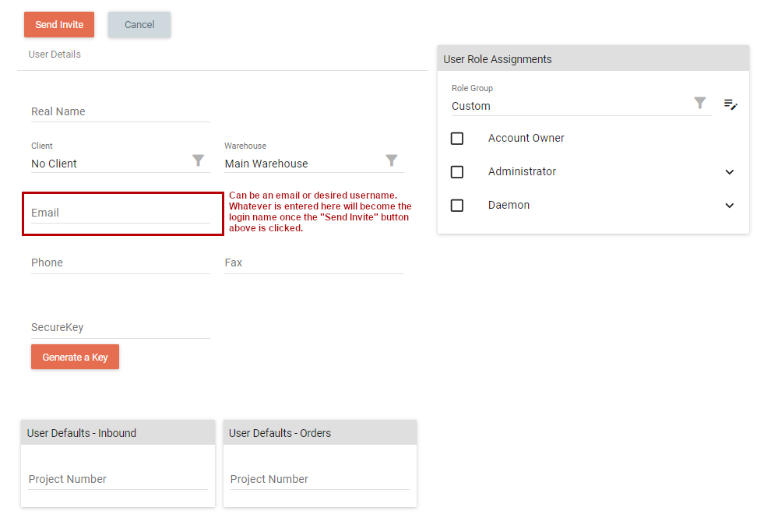This screenshot has height=532, width=778.
Task: Expand the Administrator role details
Action: pos(730,171)
